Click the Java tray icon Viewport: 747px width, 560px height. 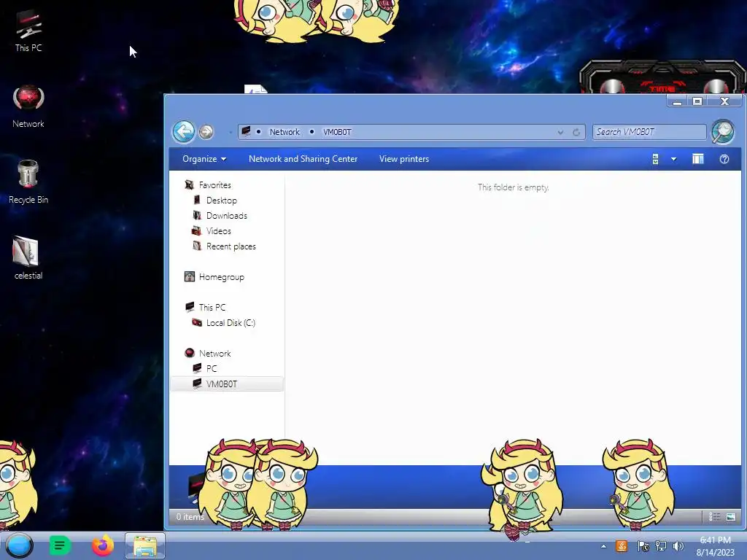(x=622, y=546)
